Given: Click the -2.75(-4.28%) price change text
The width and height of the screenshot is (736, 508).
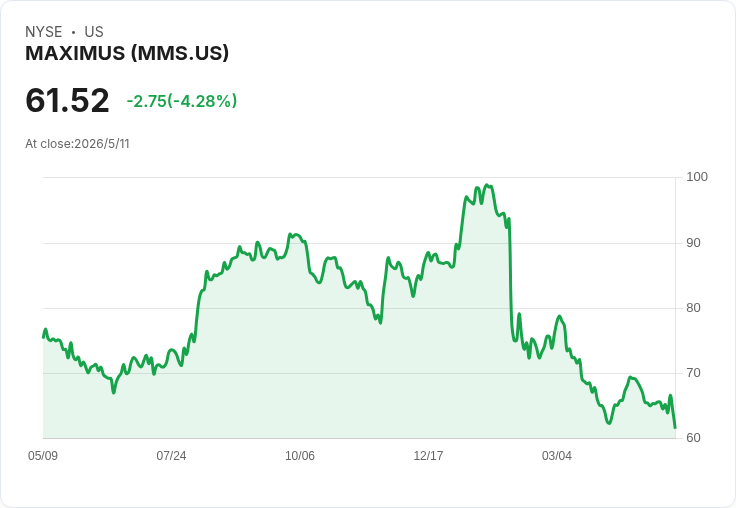Looking at the screenshot, I should pyautogui.click(x=182, y=101).
